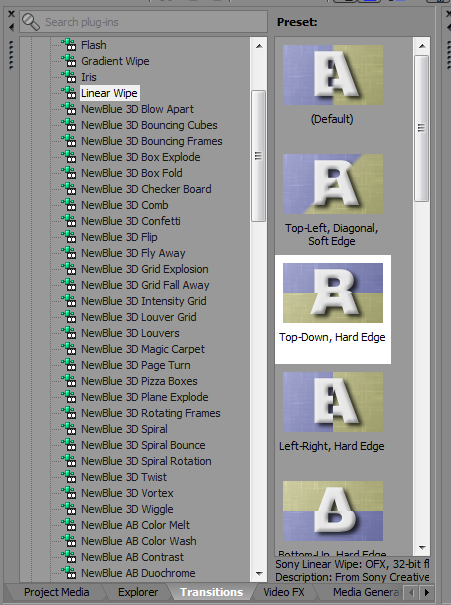Switch to the Transitions tab
The width and height of the screenshot is (451, 605).
[211, 592]
